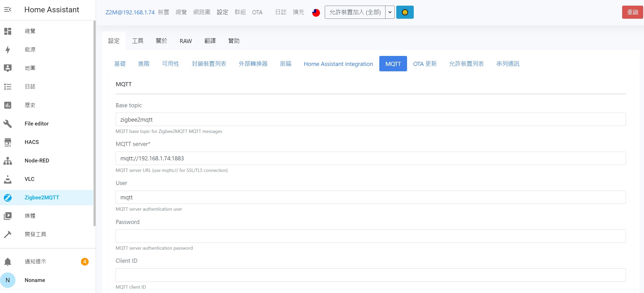Open the 日誌 list icon in sidebar
Screen dimensions: 644x293
tap(8, 86)
